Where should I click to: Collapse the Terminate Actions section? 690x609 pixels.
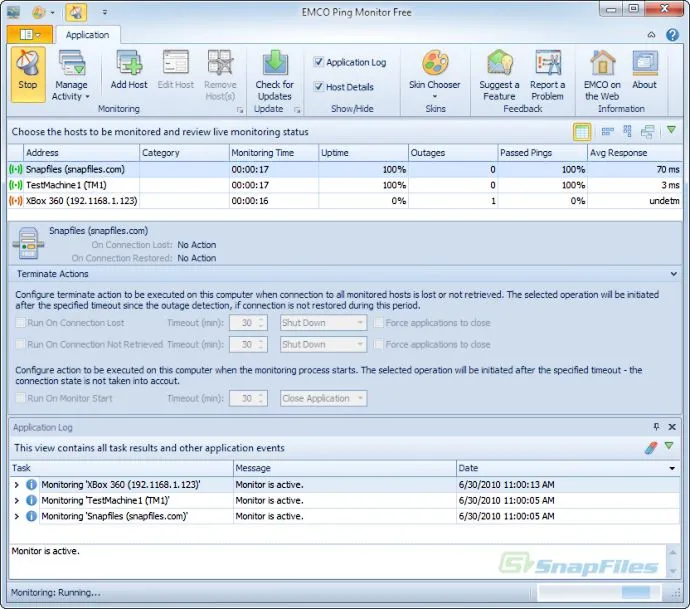click(673, 274)
